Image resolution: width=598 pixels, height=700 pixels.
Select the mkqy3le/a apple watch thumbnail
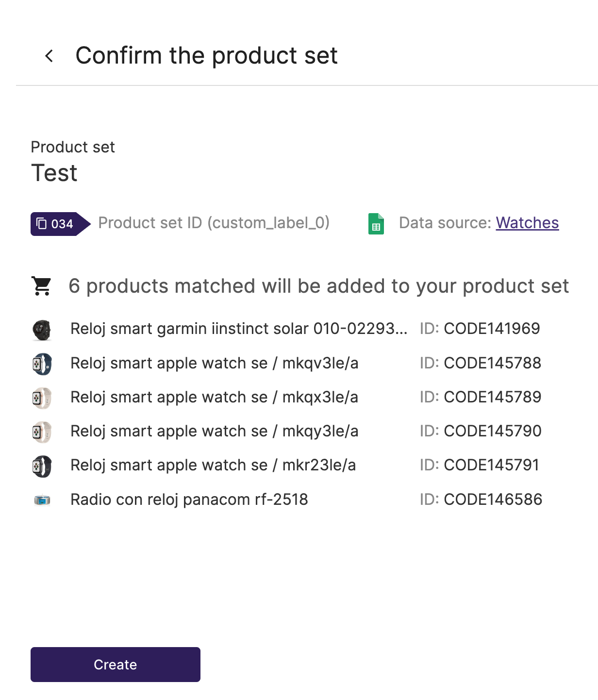(42, 432)
